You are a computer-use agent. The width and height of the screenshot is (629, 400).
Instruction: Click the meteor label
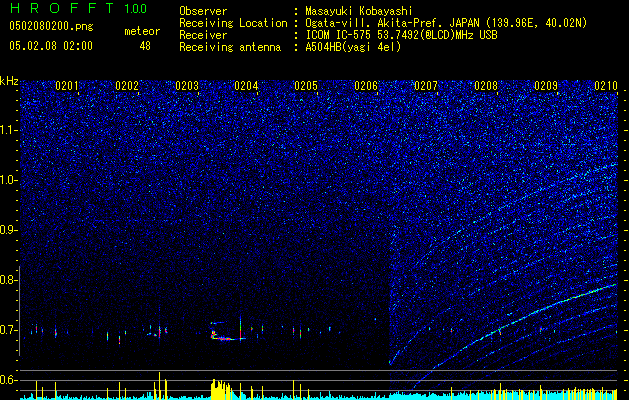click(142, 31)
